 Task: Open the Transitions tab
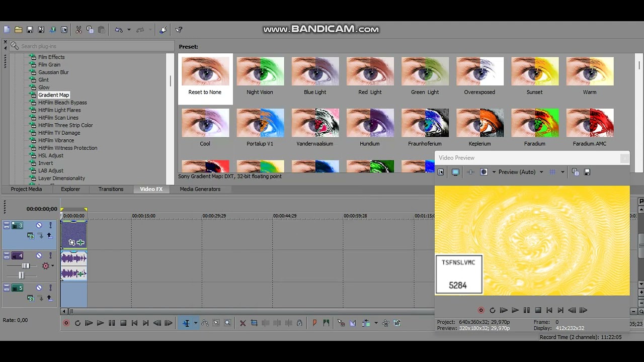(x=111, y=189)
